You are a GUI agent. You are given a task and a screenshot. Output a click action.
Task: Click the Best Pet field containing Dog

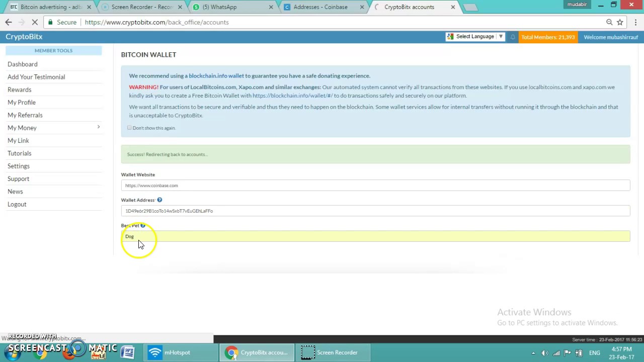(375, 236)
